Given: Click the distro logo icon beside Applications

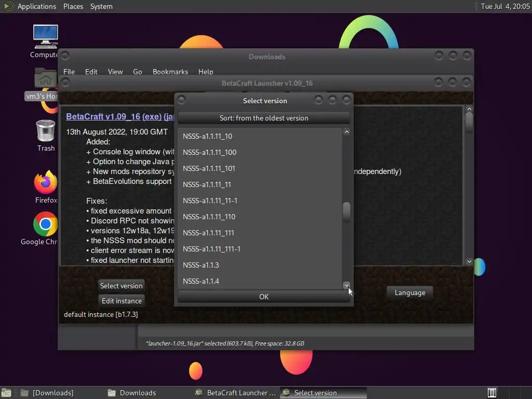Looking at the screenshot, I should coord(8,6).
